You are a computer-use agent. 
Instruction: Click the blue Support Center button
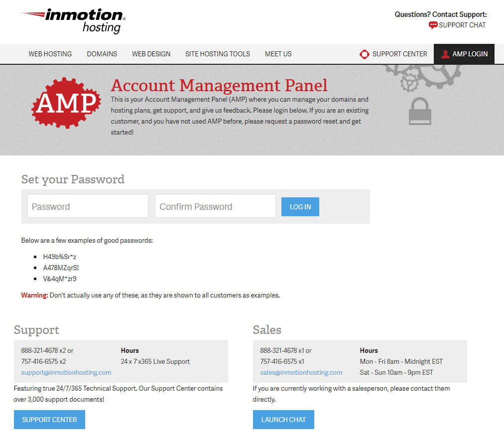click(49, 420)
